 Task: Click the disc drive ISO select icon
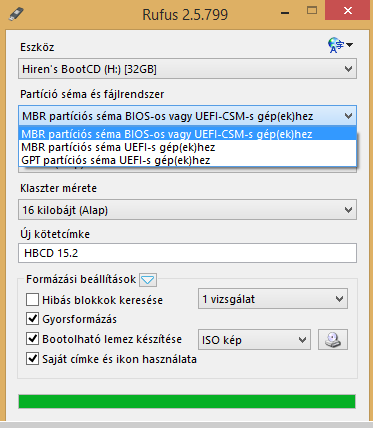click(333, 340)
